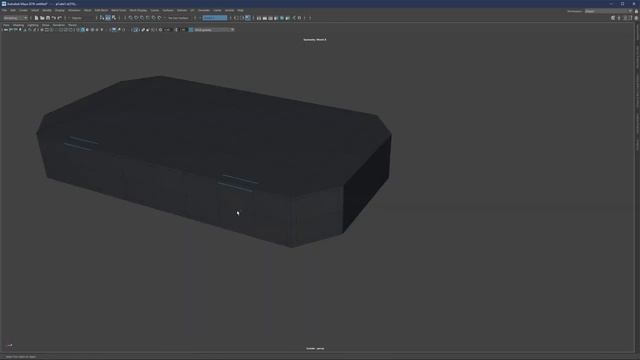
Task: Toggle select by object type mode
Action: click(108, 18)
